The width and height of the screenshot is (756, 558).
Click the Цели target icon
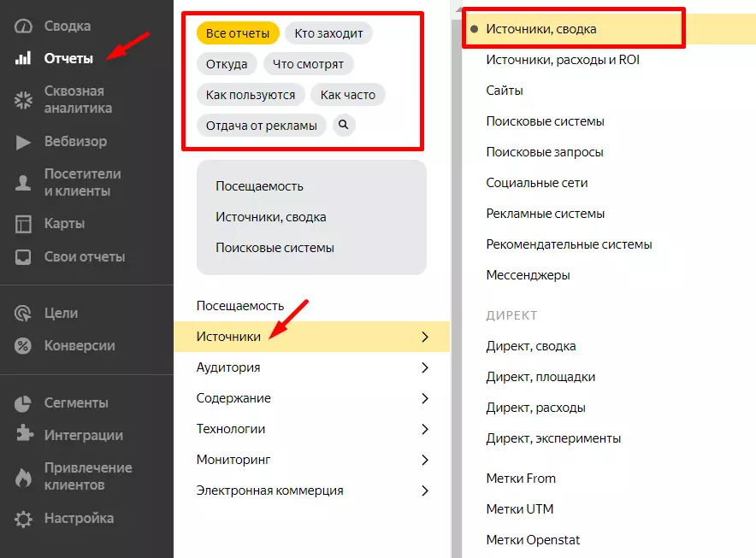[x=23, y=314]
